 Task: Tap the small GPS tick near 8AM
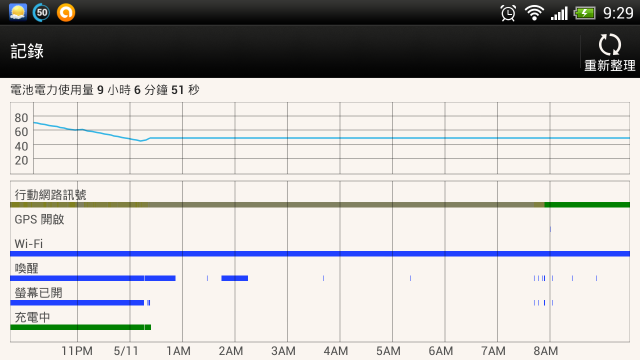tap(550, 229)
